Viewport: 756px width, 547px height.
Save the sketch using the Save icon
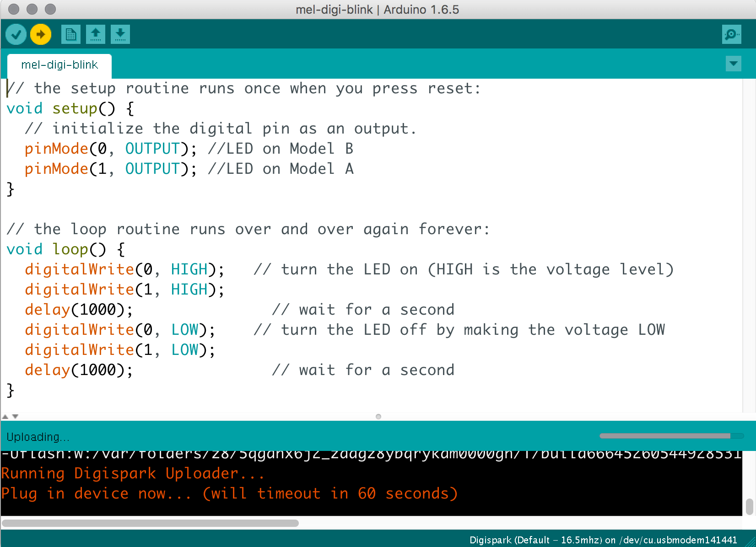point(120,34)
